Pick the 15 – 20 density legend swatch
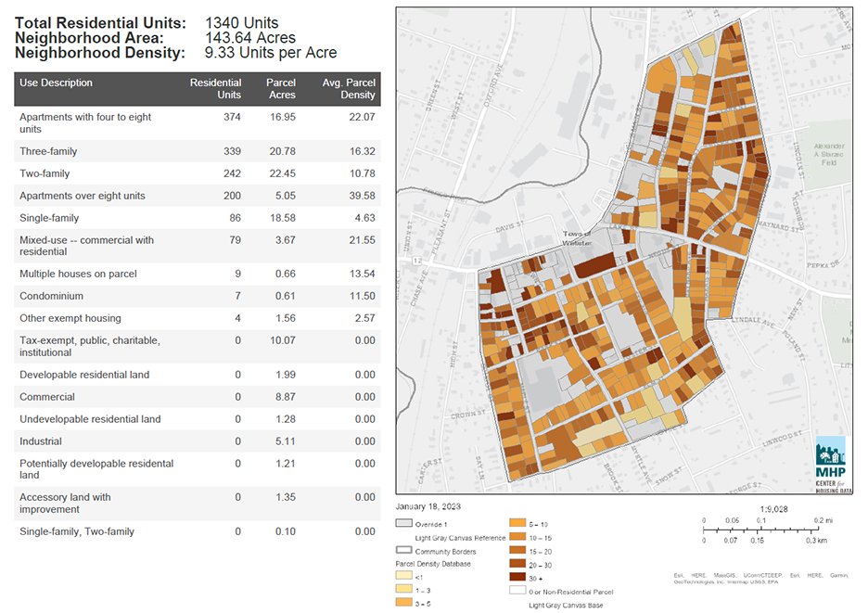The height and width of the screenshot is (613, 868). tap(517, 551)
